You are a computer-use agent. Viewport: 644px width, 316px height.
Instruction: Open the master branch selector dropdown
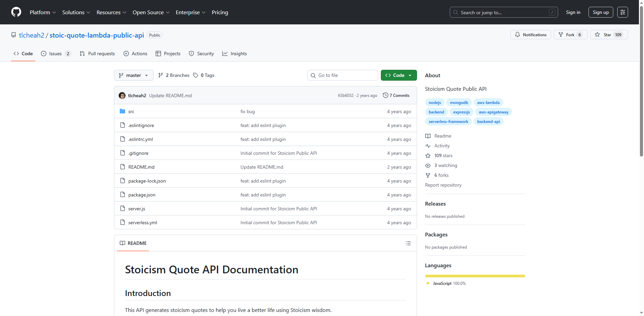click(134, 75)
